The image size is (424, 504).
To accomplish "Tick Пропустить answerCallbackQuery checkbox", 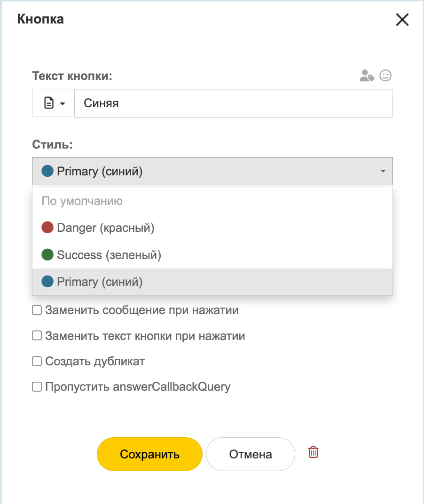I will 37,387.
